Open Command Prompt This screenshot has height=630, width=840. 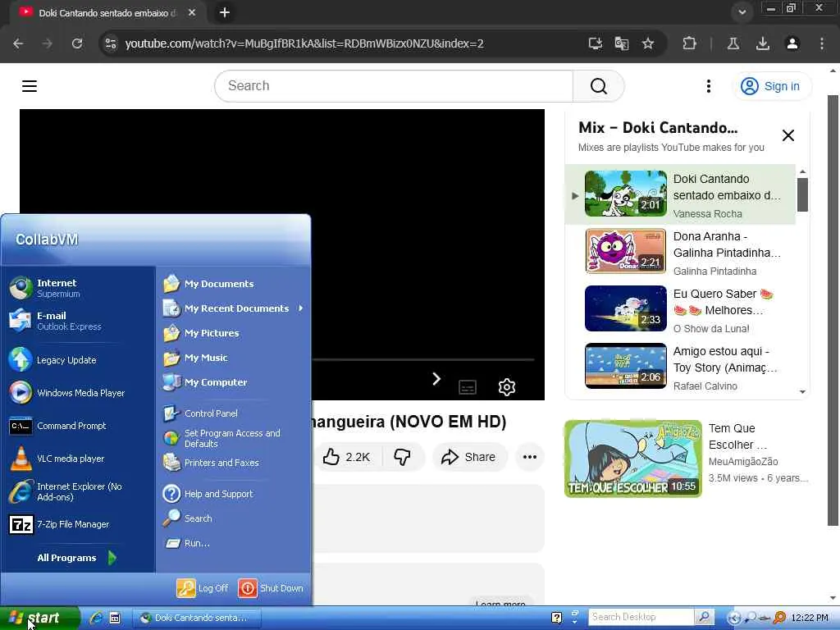click(x=78, y=426)
